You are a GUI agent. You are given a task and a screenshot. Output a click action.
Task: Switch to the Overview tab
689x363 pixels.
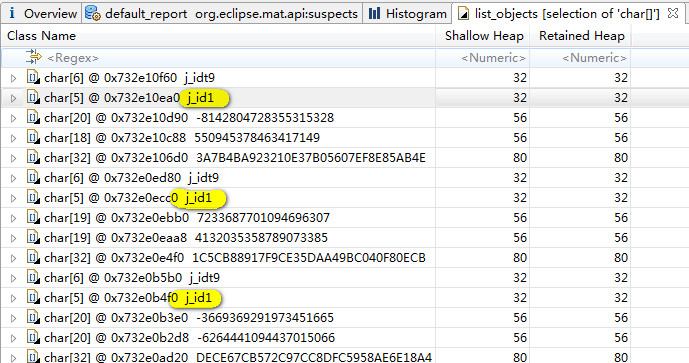[x=41, y=14]
